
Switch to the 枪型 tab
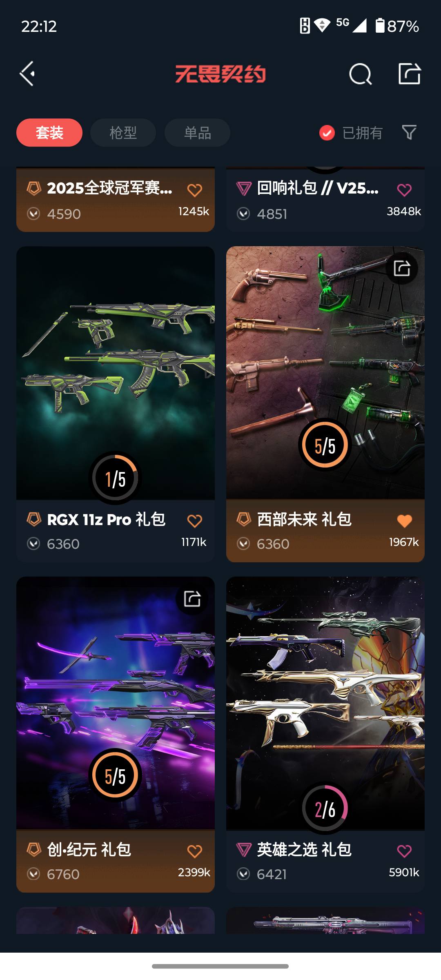click(123, 133)
